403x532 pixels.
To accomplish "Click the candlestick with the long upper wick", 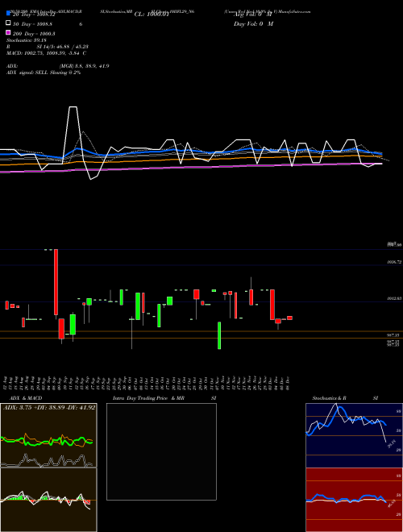I will pos(251,292).
